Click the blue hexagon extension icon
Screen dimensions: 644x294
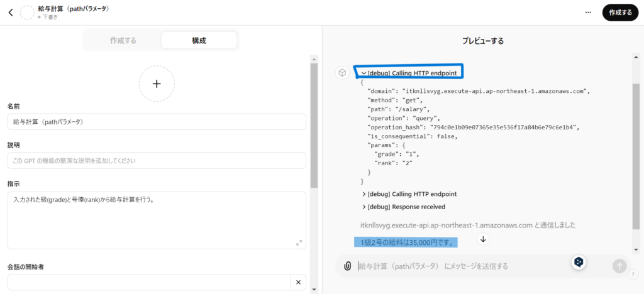(579, 263)
